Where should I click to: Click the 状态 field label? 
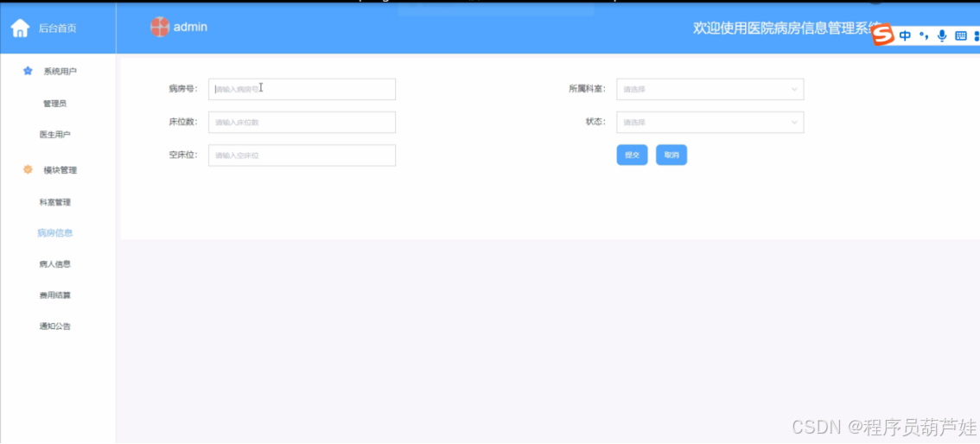[x=595, y=122]
